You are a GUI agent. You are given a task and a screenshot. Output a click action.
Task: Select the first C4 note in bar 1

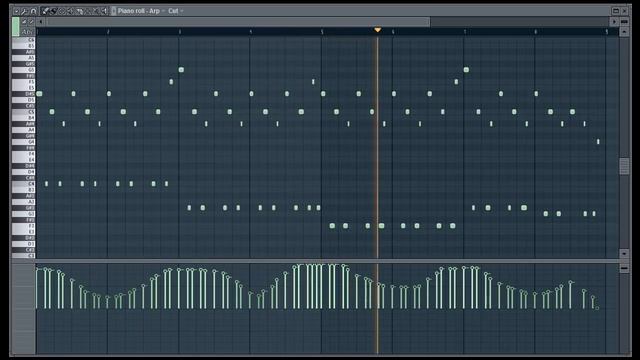tap(47, 184)
